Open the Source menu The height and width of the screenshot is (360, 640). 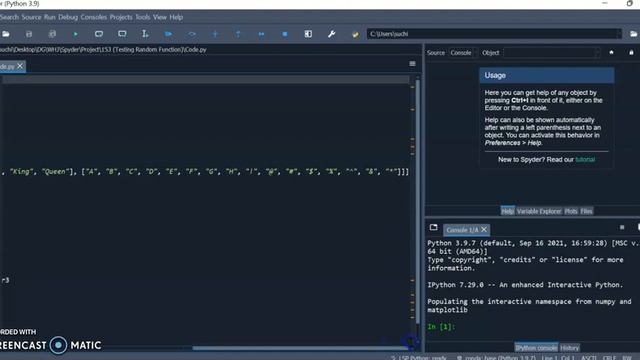[x=31, y=17]
